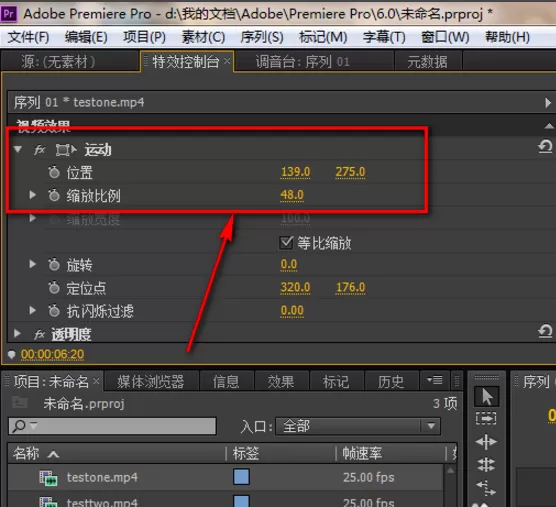The width and height of the screenshot is (556, 507).
Task: Expand the 缩放宽度 property
Action: (x=33, y=218)
